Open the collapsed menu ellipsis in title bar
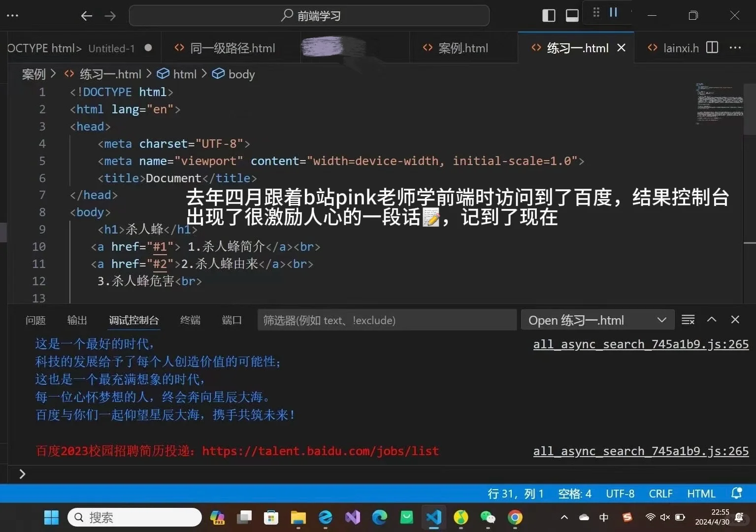The height and width of the screenshot is (532, 756). [12, 16]
